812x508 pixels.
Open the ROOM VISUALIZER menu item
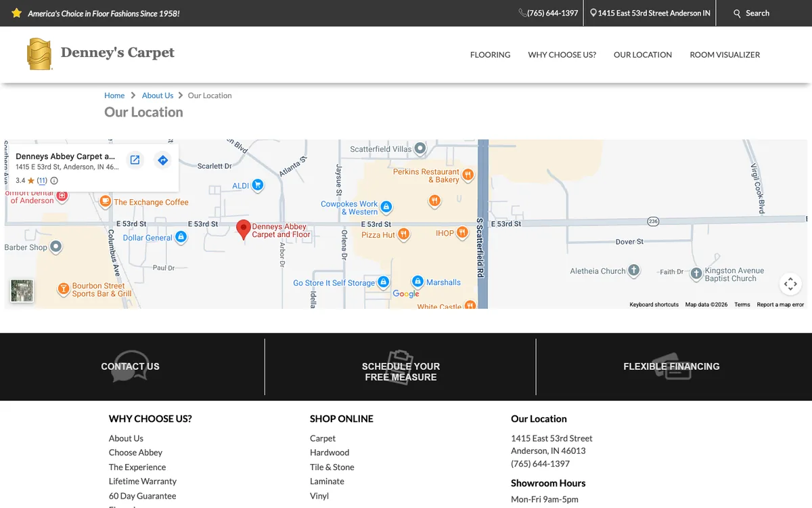(x=725, y=55)
